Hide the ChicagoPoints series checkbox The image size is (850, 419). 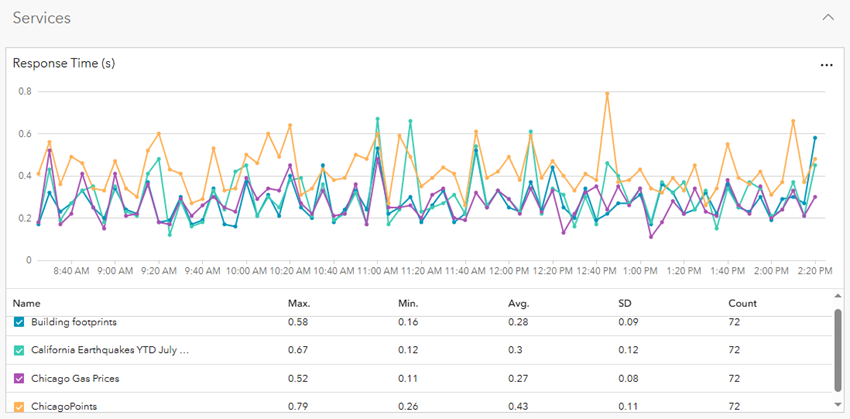point(19,406)
